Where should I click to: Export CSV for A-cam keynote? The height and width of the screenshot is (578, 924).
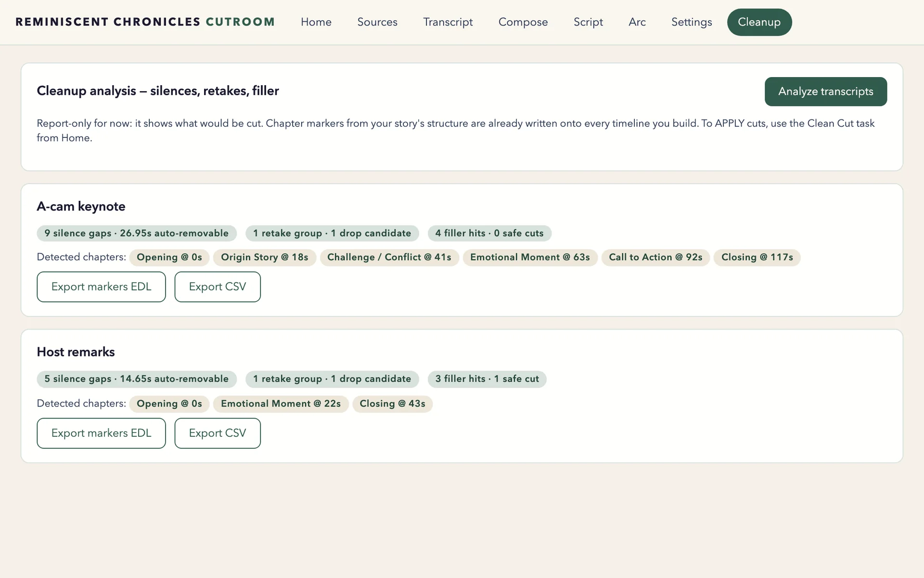pyautogui.click(x=218, y=287)
